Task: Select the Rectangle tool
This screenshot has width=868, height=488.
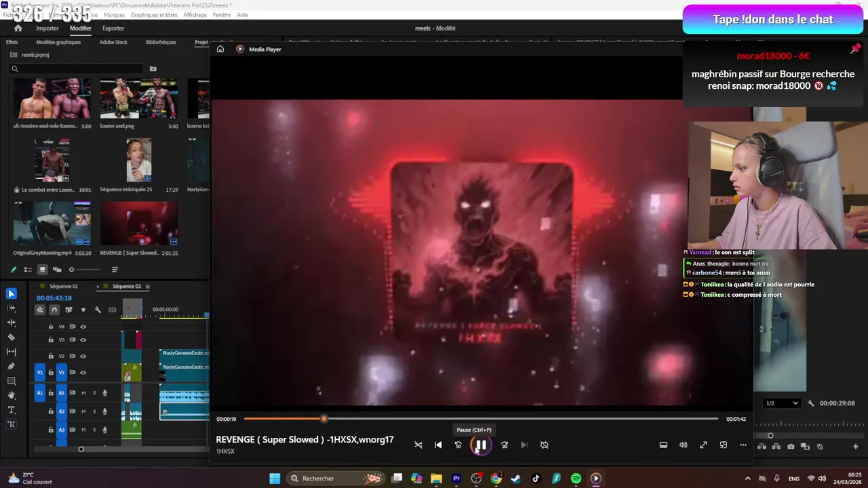Action: click(12, 381)
